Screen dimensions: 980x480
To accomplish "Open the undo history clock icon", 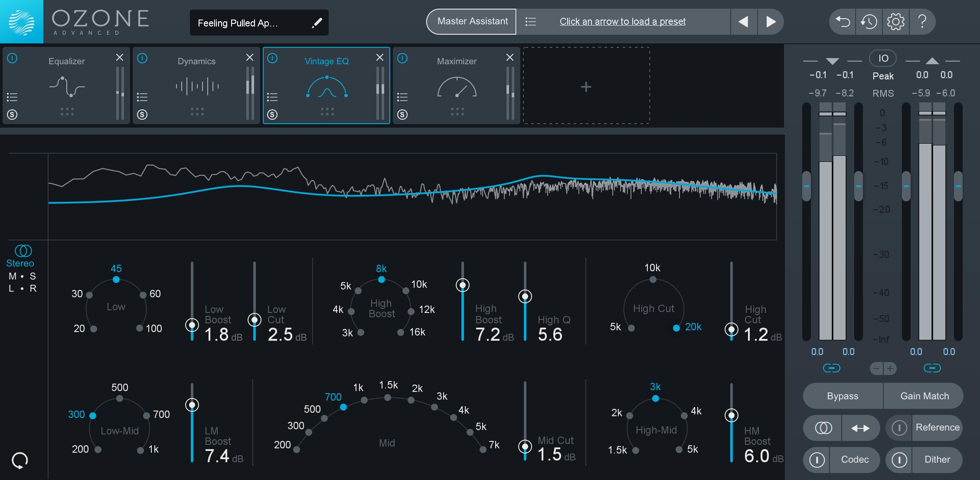I will pyautogui.click(x=869, y=21).
